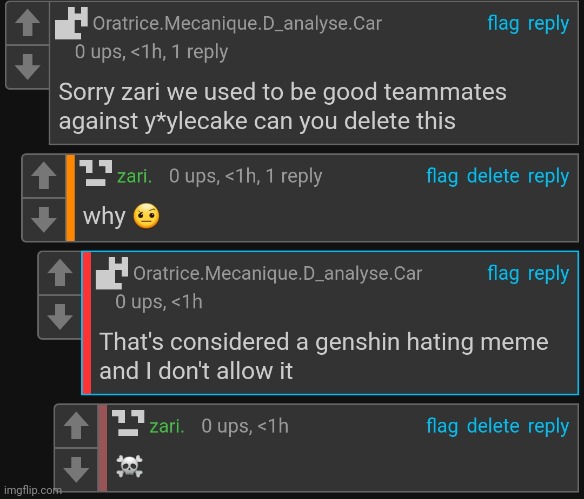Flag the genshin hating meme comment
This screenshot has height=499, width=584.
(x=503, y=274)
